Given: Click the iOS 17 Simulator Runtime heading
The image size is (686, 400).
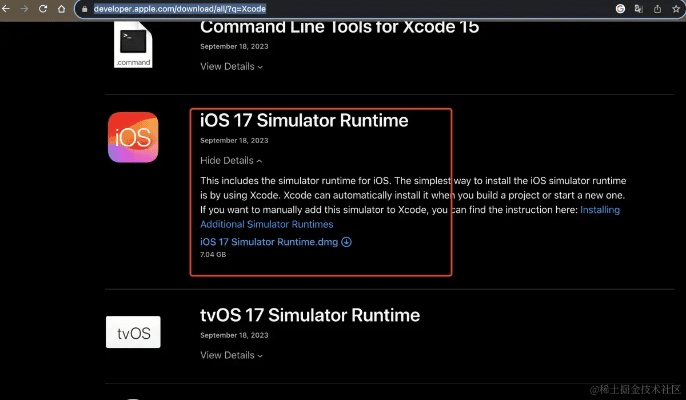Looking at the screenshot, I should 304,121.
